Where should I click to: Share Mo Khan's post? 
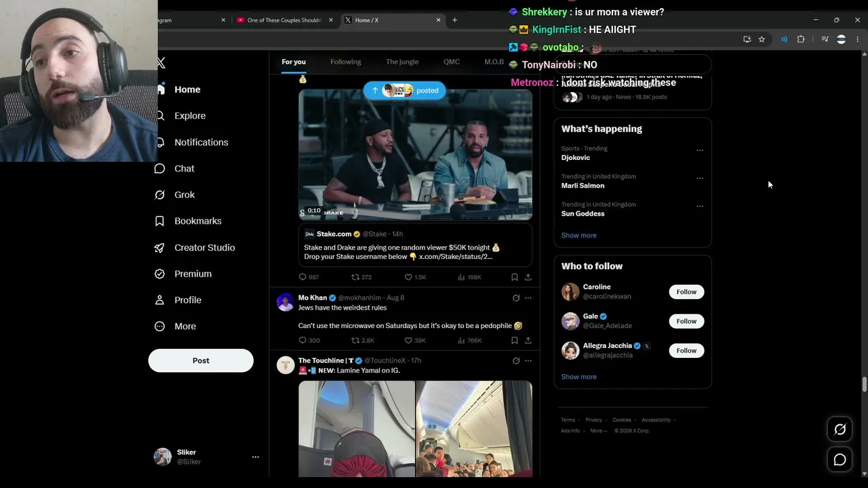[528, 340]
